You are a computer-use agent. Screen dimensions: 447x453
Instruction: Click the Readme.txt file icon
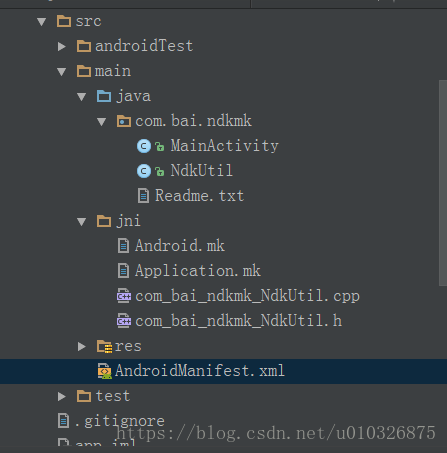pyautogui.click(x=143, y=196)
